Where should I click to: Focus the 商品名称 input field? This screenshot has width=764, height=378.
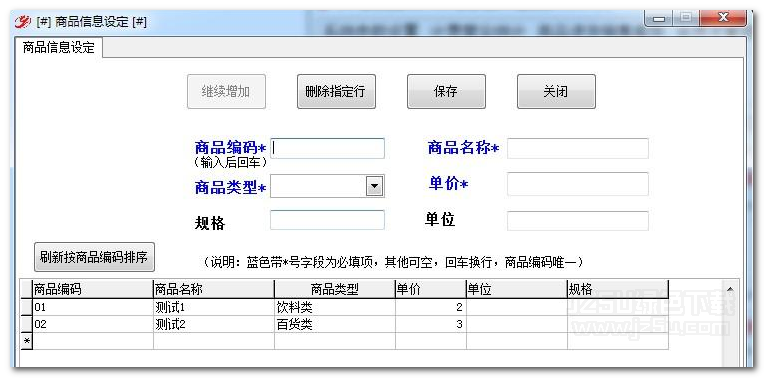click(578, 149)
